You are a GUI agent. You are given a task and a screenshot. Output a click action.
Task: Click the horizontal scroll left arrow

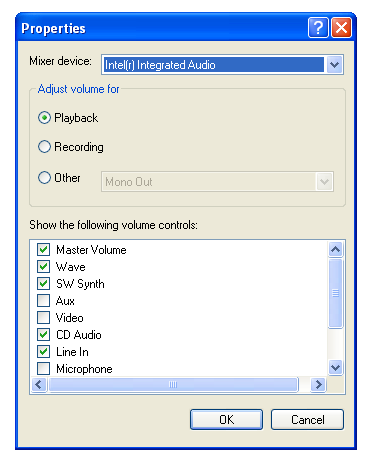point(39,384)
